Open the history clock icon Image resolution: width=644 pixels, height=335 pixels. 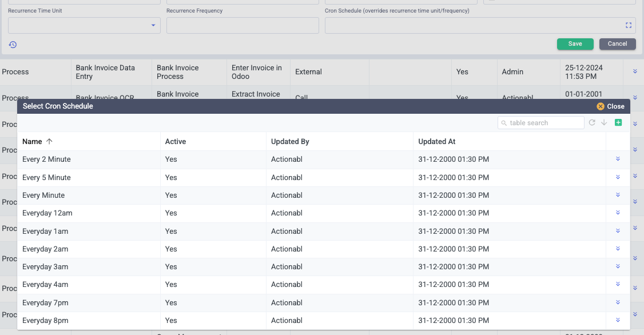(x=13, y=45)
